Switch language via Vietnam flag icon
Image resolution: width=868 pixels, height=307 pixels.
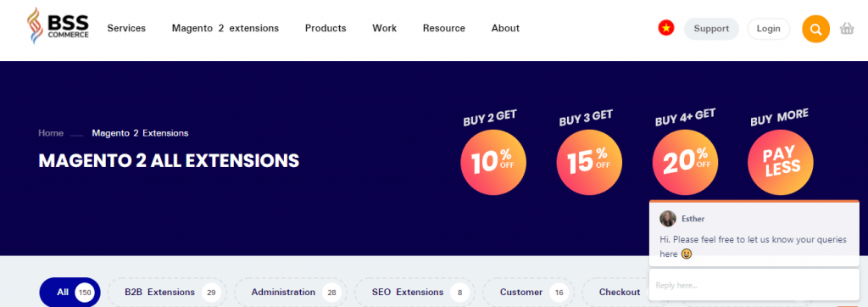(666, 28)
